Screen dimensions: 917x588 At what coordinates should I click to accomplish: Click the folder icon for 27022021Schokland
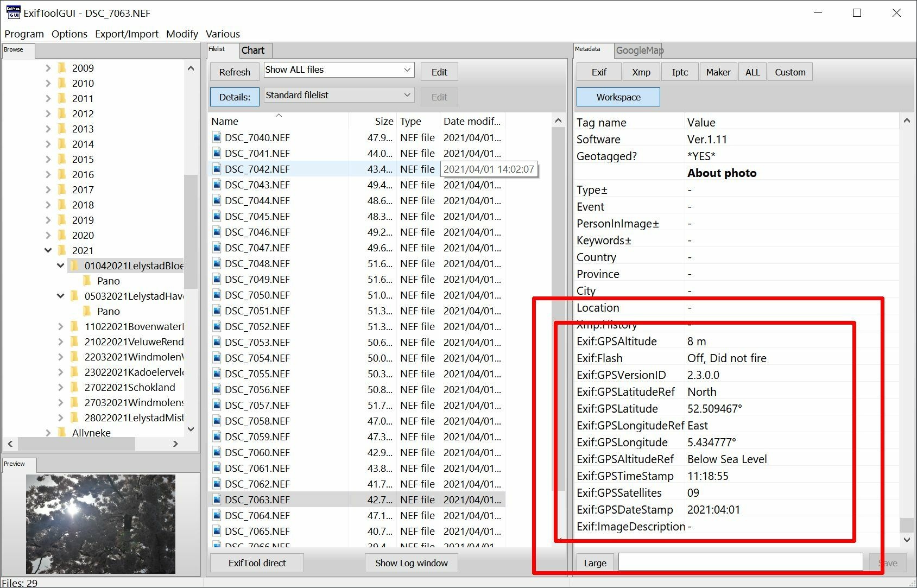coord(75,387)
